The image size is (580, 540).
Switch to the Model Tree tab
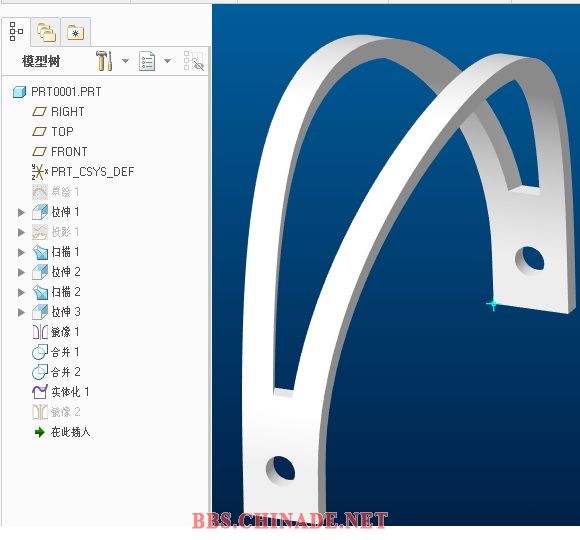(x=16, y=32)
